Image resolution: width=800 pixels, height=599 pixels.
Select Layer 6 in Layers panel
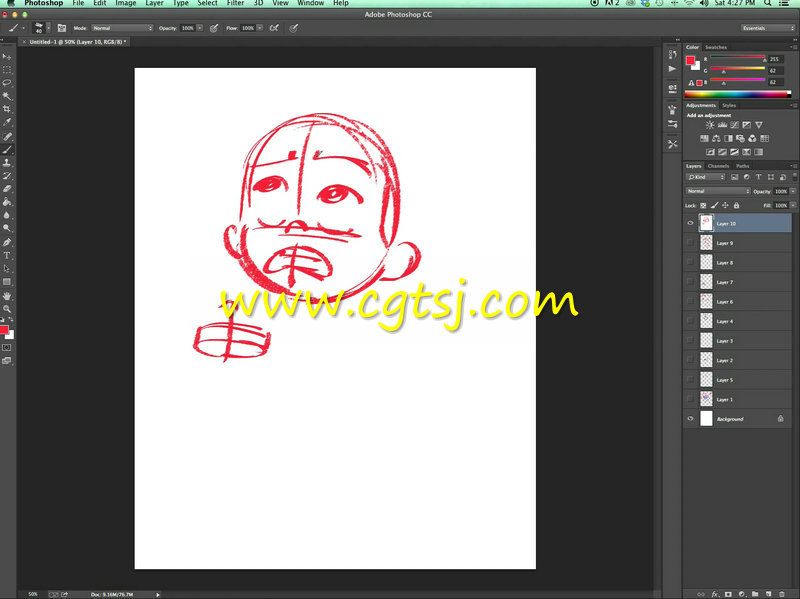tap(737, 302)
